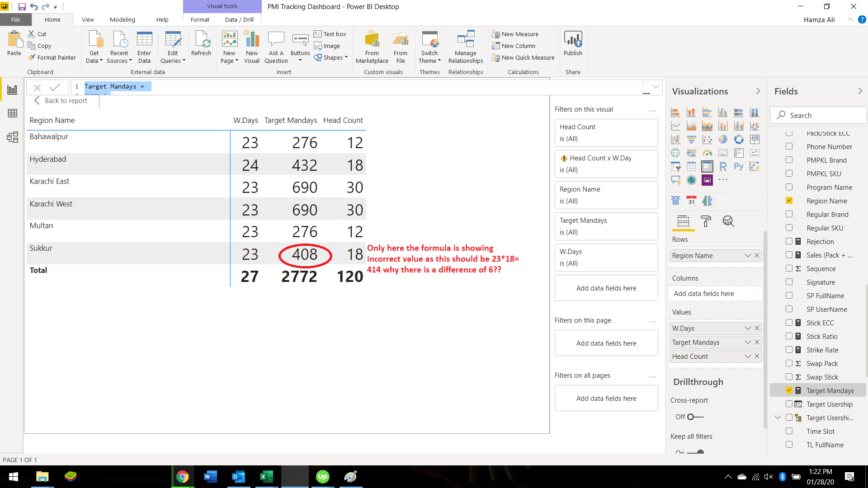Expand the Target Usership table node
The width and height of the screenshot is (868, 488).
click(778, 418)
